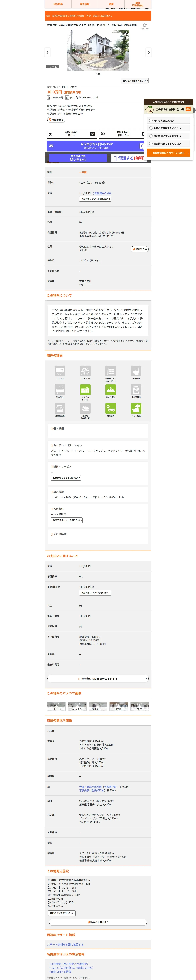Click 電話する(無料) button
The image size is (196, 980).
[x=129, y=158]
